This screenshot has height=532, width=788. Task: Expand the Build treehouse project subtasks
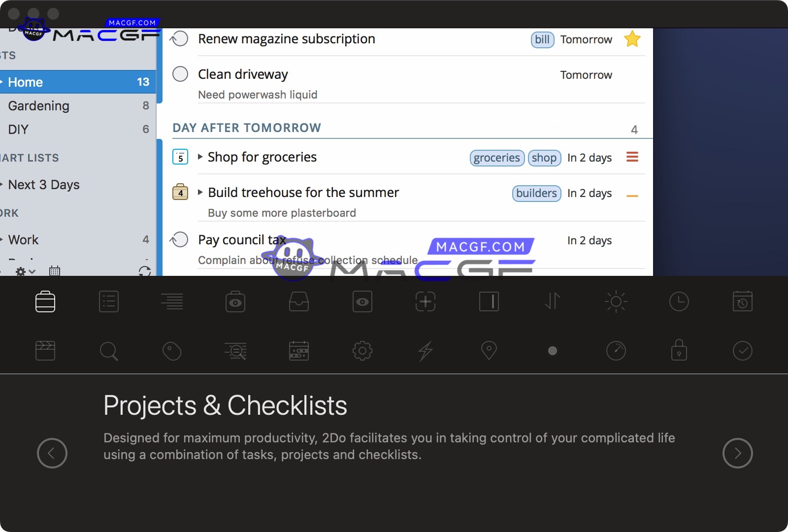coord(200,193)
